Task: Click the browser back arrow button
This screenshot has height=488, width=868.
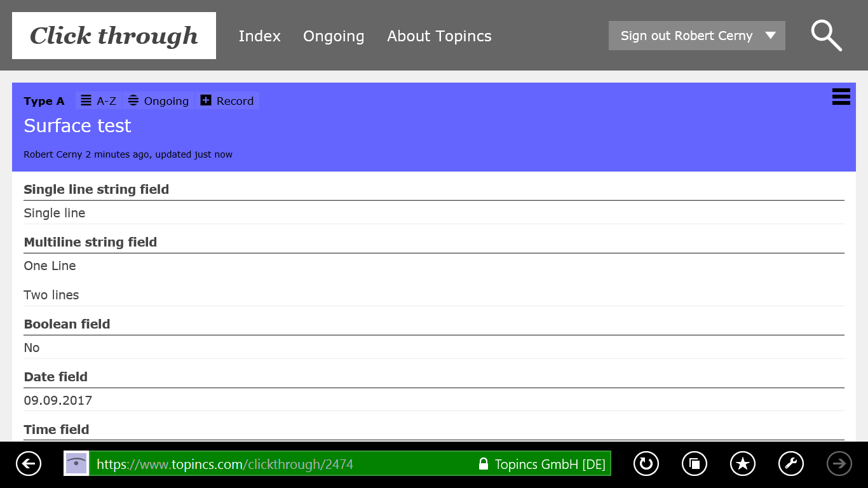Action: (29, 464)
